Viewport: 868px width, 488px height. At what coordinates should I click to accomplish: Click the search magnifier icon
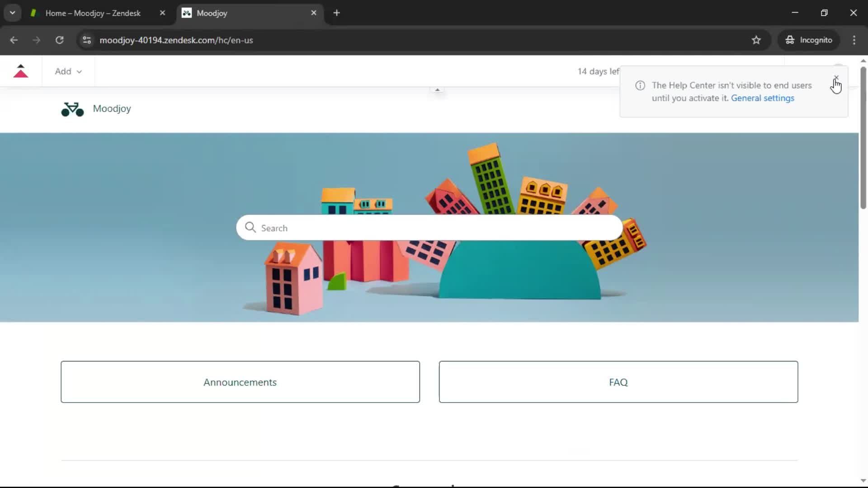tap(250, 227)
